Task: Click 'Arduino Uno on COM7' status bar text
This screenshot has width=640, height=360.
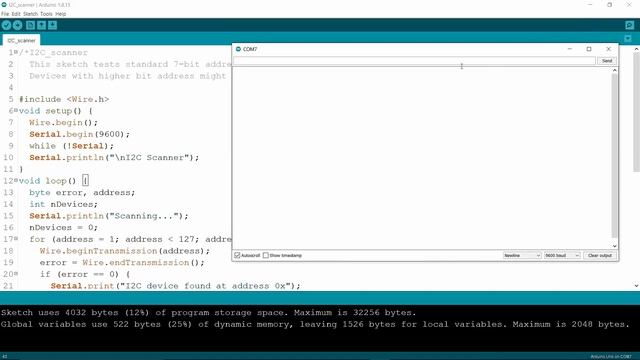Action: (x=611, y=356)
